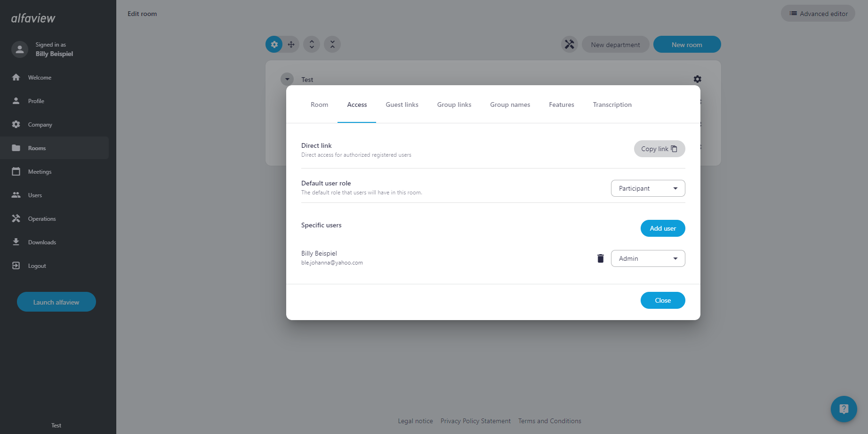Open the Admin role dropdown for Billy Beispiel

[648, 258]
